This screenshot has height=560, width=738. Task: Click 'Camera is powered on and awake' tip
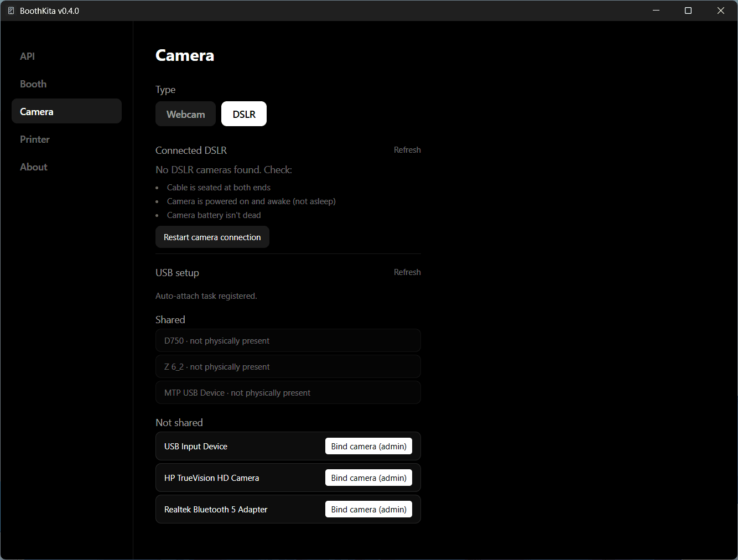pos(251,201)
